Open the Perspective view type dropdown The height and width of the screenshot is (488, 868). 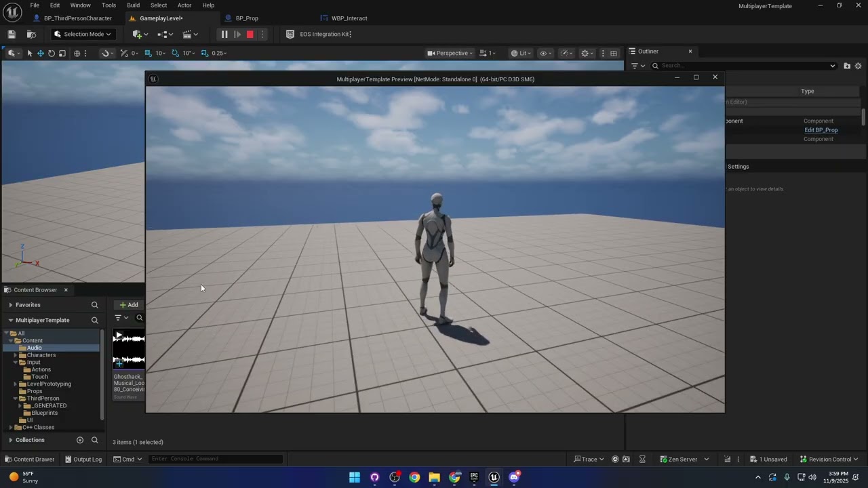point(450,53)
